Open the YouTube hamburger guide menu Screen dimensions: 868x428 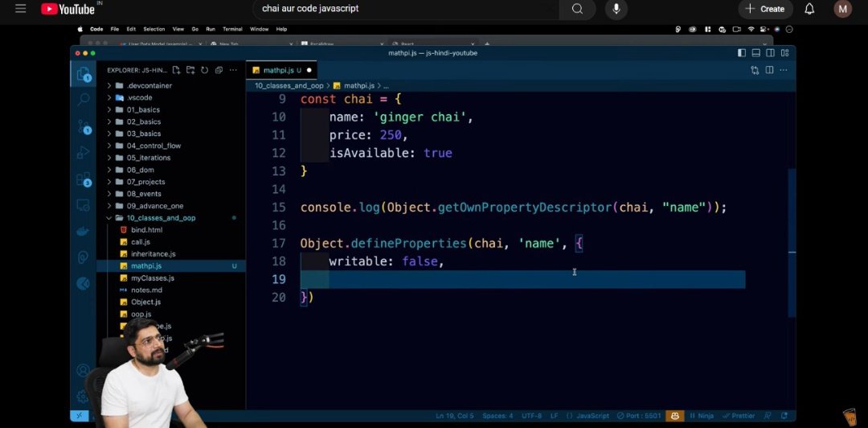[20, 9]
